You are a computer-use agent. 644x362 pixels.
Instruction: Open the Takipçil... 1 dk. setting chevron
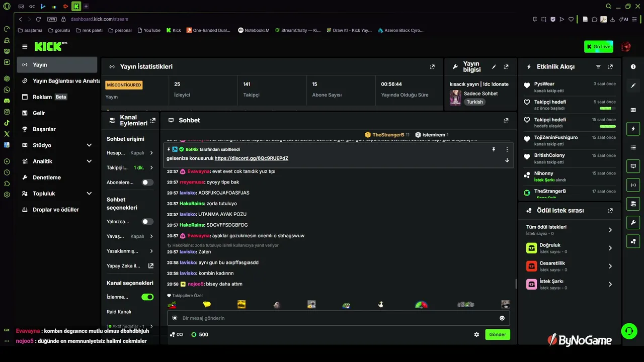[151, 167]
